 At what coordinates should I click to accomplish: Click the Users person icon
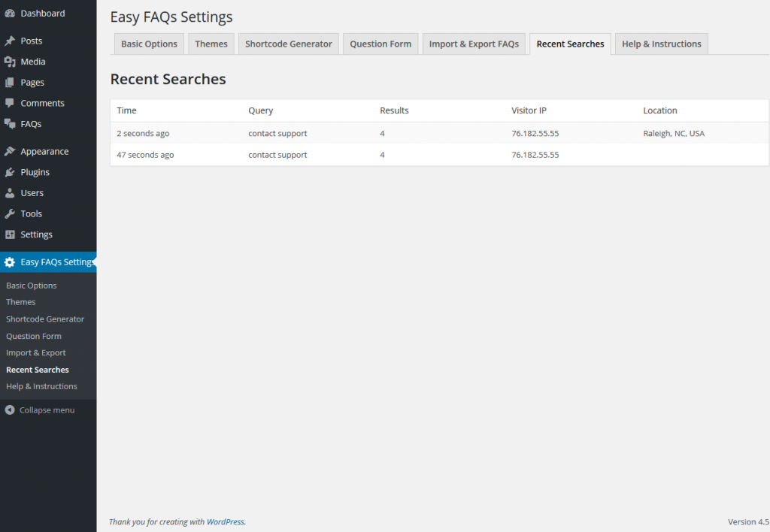(x=10, y=193)
